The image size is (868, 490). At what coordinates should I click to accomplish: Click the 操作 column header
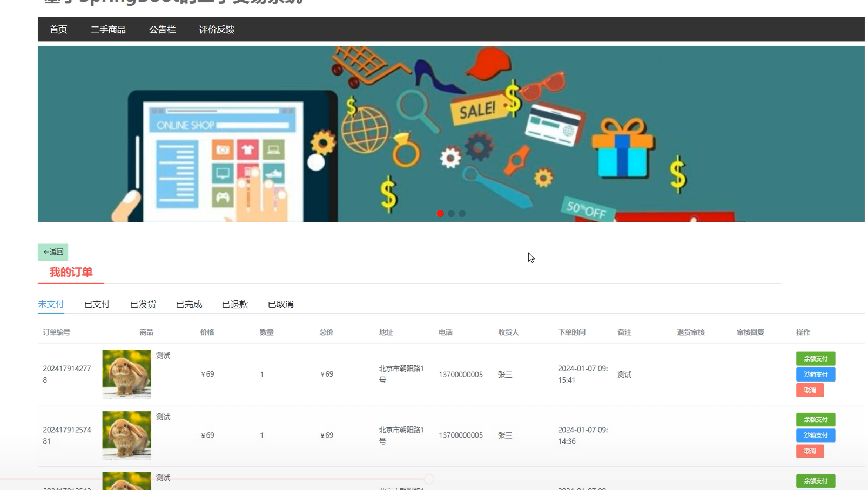coord(803,332)
